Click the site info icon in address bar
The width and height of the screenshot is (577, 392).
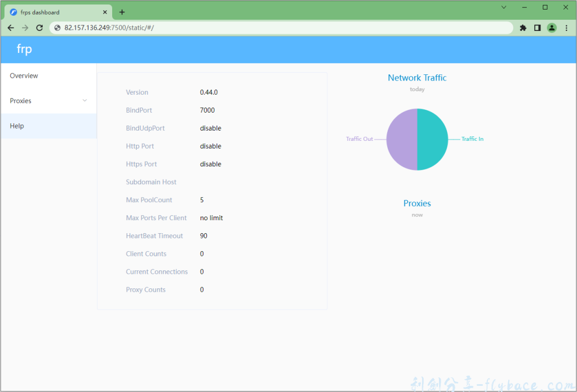pos(57,28)
